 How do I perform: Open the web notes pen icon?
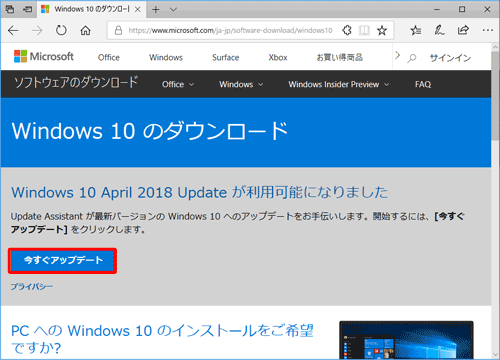pyautogui.click(x=439, y=31)
